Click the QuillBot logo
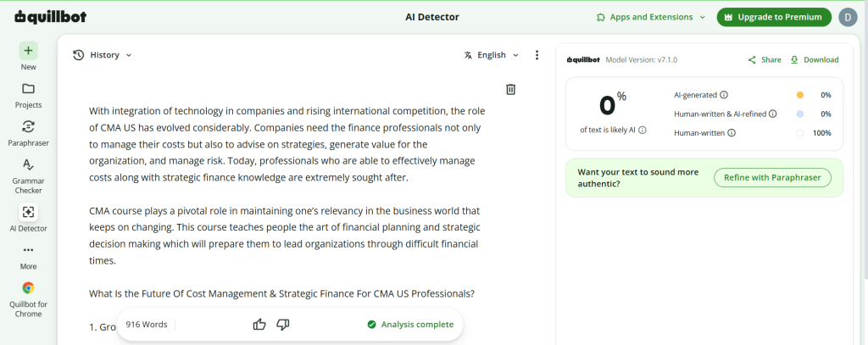 pyautogui.click(x=51, y=17)
